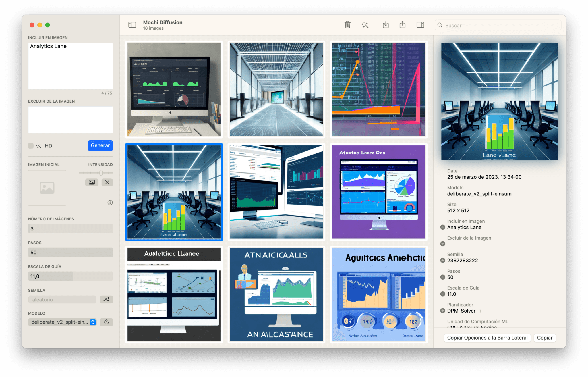
Task: Adjust the Escala de Guía 11,0 slider
Action: 70,276
